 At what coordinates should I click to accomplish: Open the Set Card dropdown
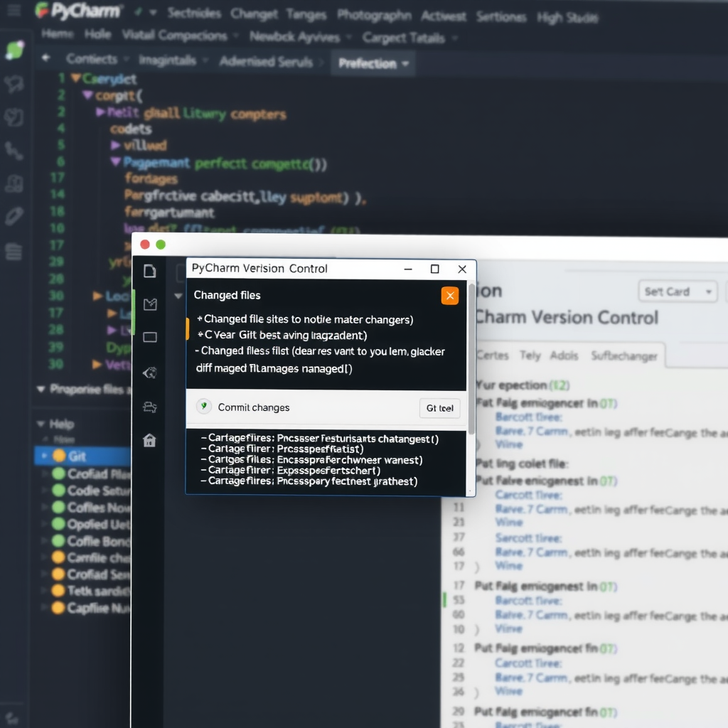point(676,291)
